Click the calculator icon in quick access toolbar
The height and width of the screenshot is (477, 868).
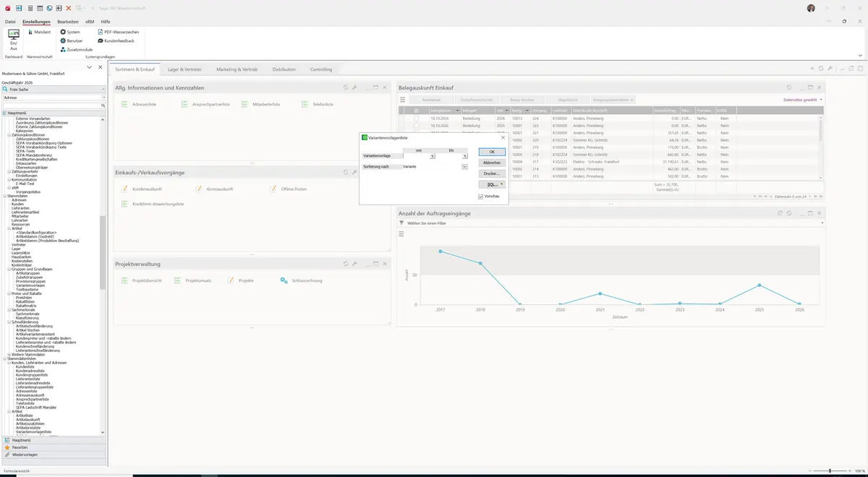[x=30, y=8]
